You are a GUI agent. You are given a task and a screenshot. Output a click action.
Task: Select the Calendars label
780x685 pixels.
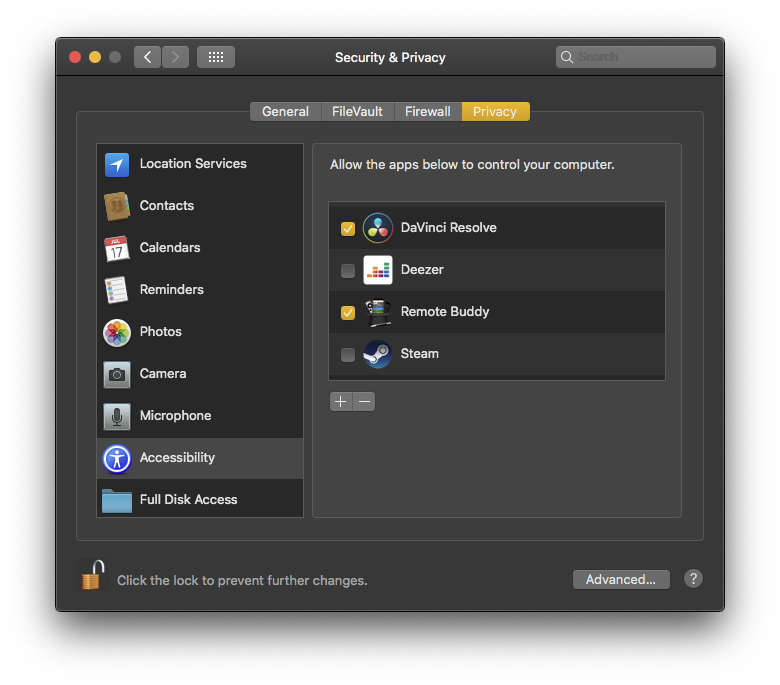170,247
